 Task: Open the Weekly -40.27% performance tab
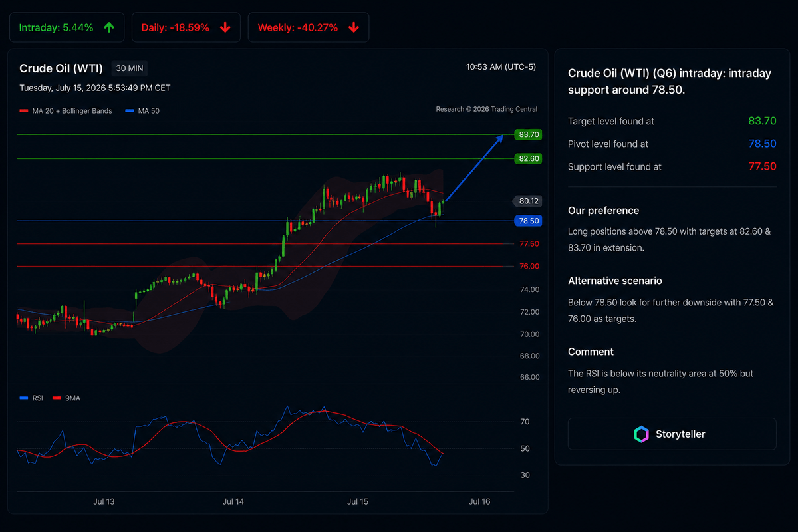click(x=309, y=27)
